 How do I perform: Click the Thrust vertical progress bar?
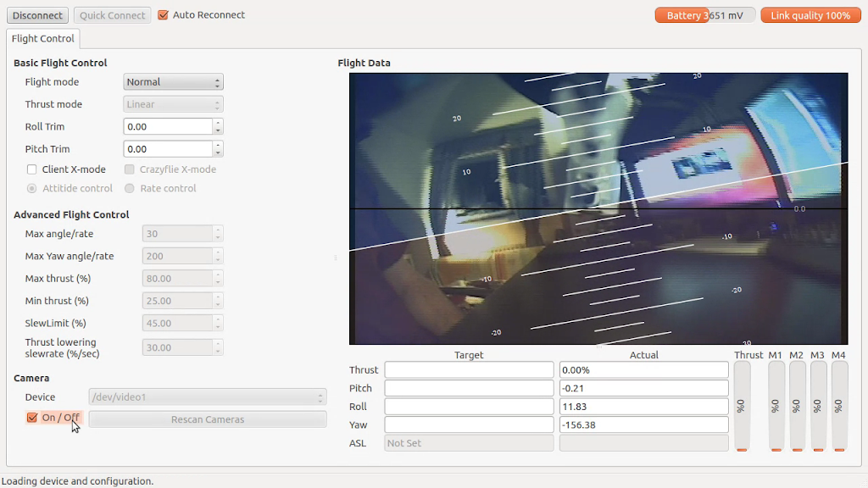[742, 407]
